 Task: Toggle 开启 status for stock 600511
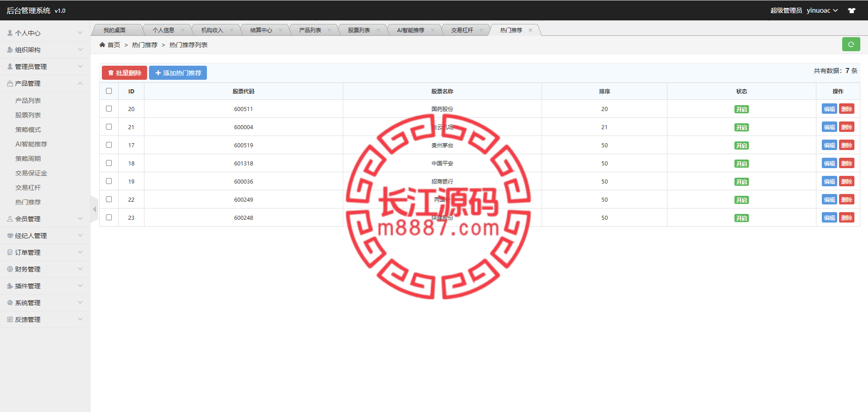(741, 109)
